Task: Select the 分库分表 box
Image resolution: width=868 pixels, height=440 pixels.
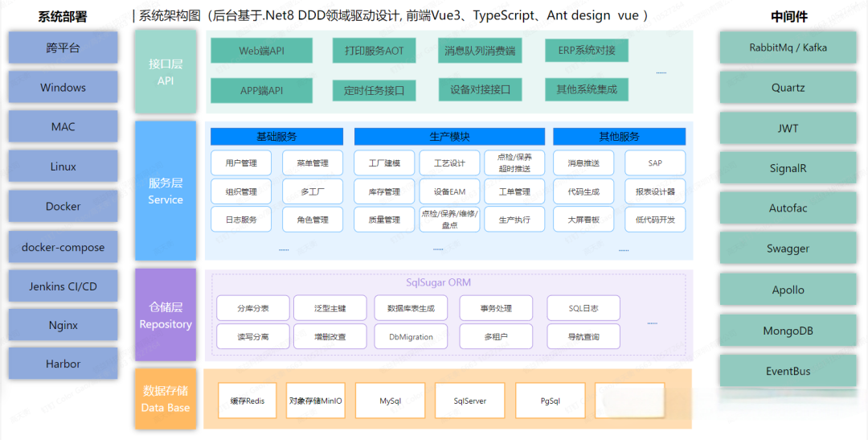Action: 253,308
